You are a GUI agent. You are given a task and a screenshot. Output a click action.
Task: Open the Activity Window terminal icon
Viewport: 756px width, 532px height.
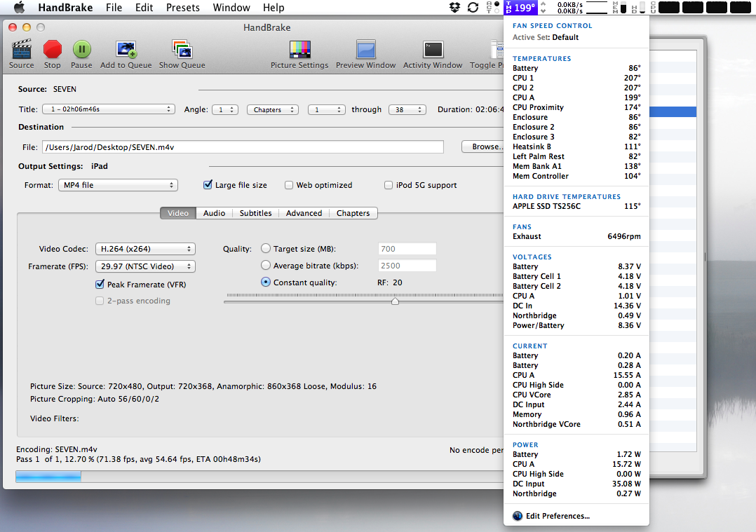(433, 49)
